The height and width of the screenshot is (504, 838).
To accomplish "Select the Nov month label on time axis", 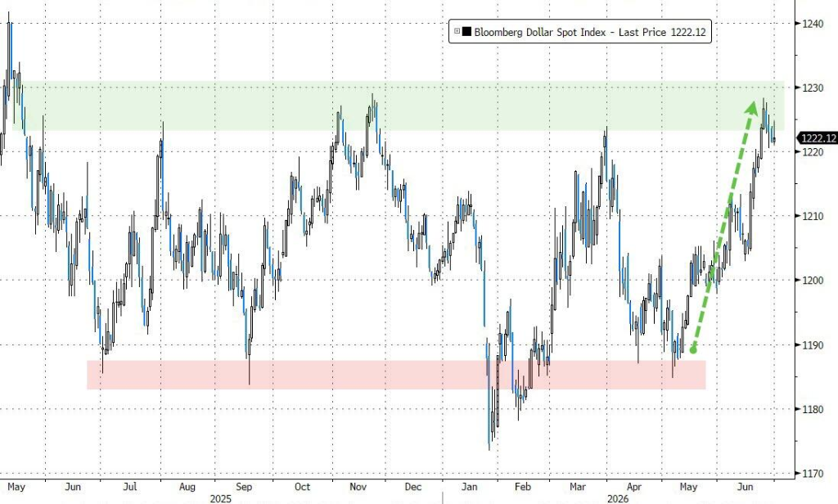I will click(358, 487).
